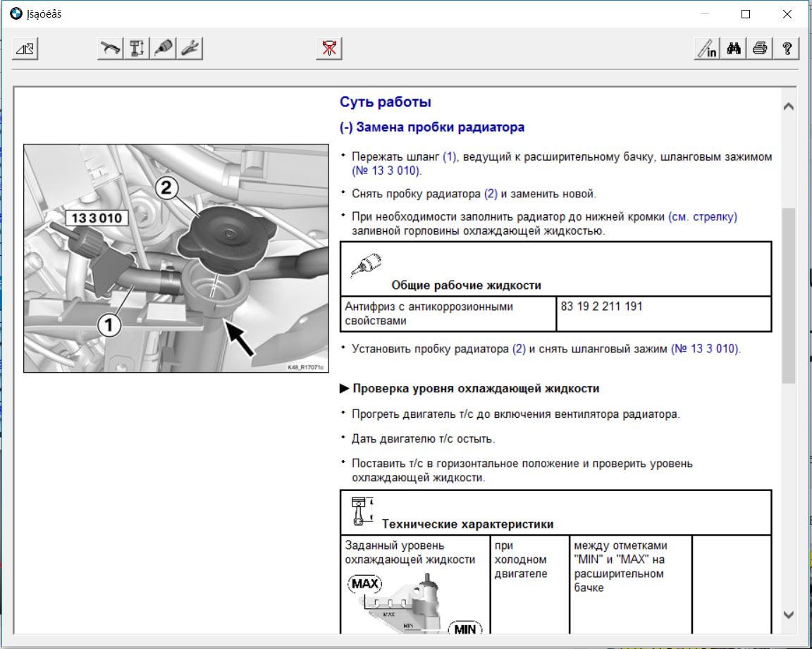
Task: Print the document using printer icon
Action: (x=759, y=49)
